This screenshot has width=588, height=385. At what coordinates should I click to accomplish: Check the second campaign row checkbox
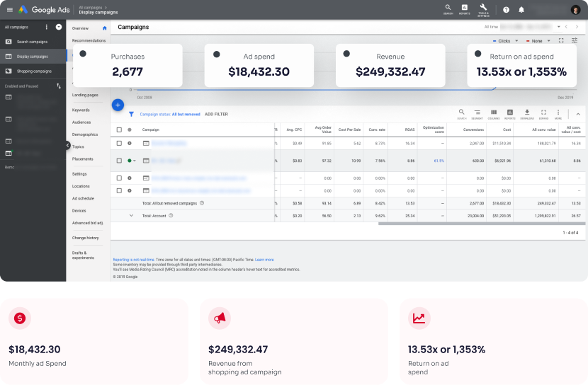coord(119,161)
